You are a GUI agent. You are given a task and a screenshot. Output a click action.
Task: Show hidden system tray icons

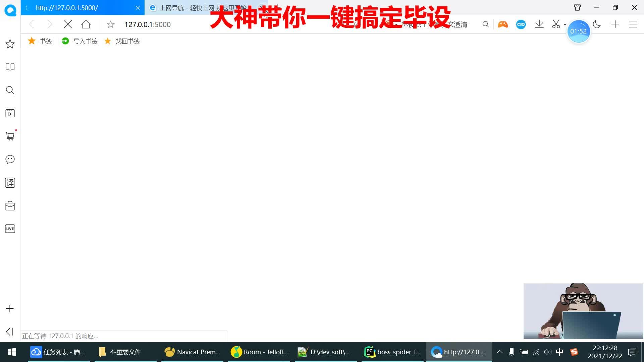(x=499, y=352)
